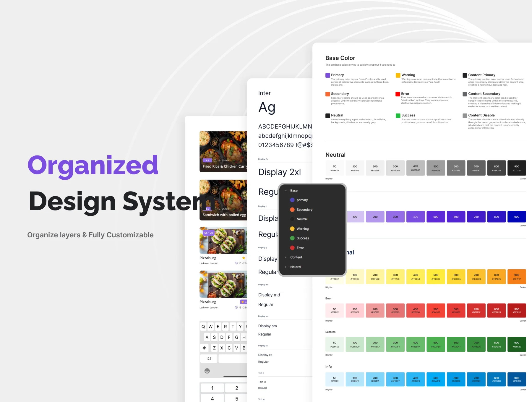This screenshot has height=402, width=532.
Task: Collapse the Base group in the popup
Action: (286, 191)
